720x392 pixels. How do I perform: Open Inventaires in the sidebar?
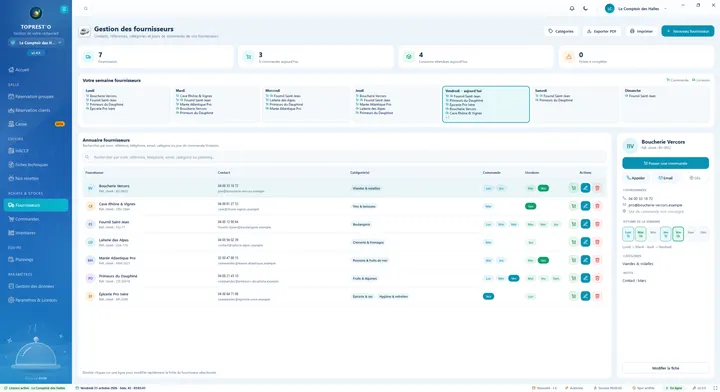[x=36, y=233]
